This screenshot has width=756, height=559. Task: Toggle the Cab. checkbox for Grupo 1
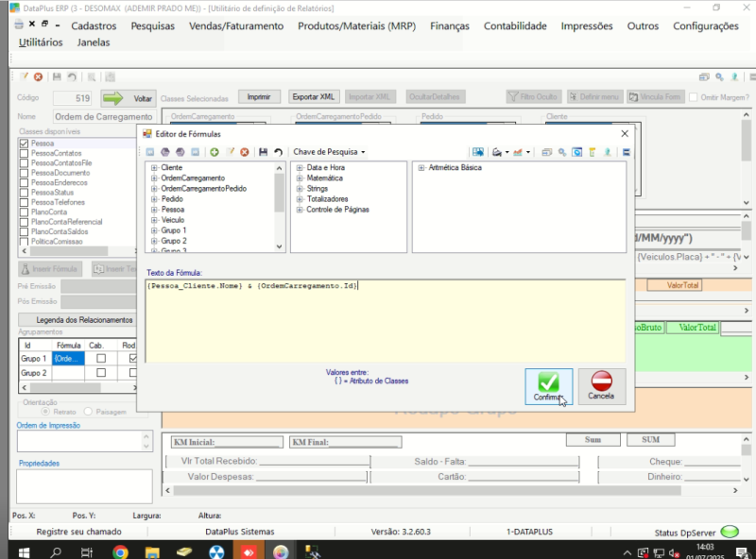(x=101, y=359)
